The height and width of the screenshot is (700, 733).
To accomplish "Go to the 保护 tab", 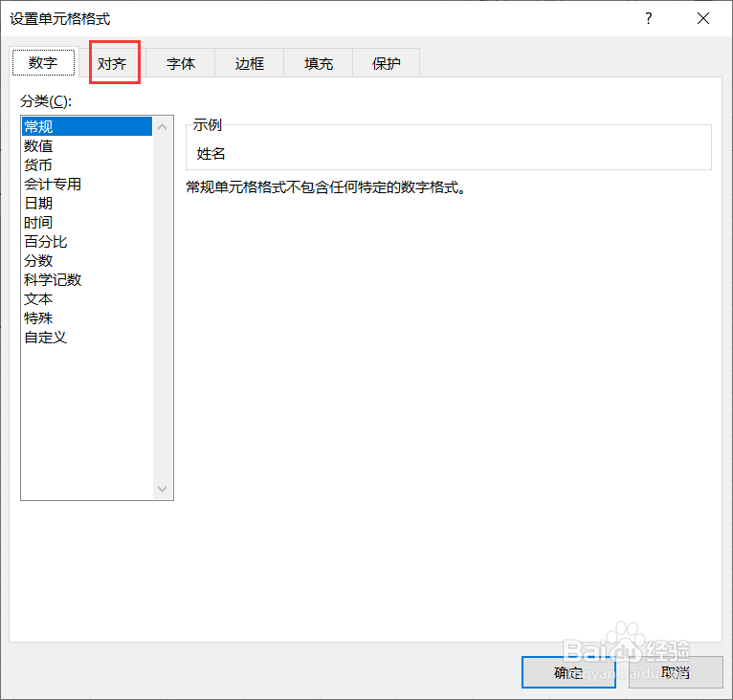I will 387,63.
